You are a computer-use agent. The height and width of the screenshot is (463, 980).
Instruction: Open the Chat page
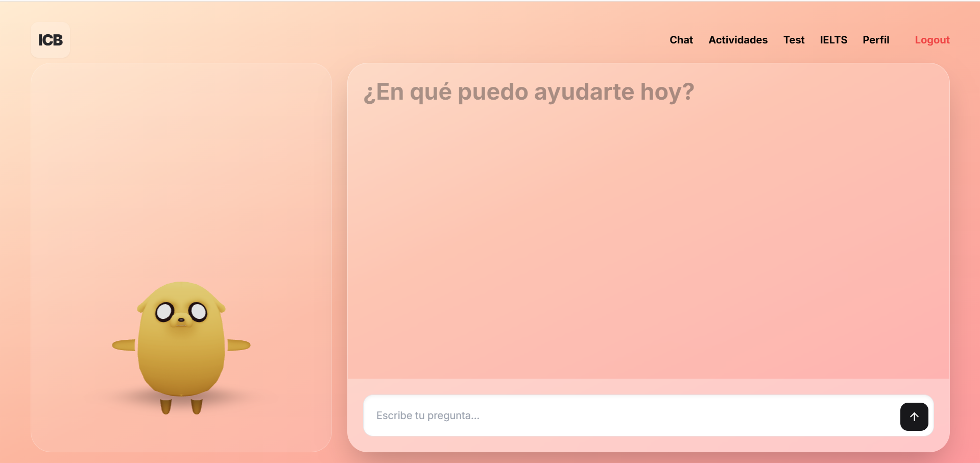tap(681, 40)
